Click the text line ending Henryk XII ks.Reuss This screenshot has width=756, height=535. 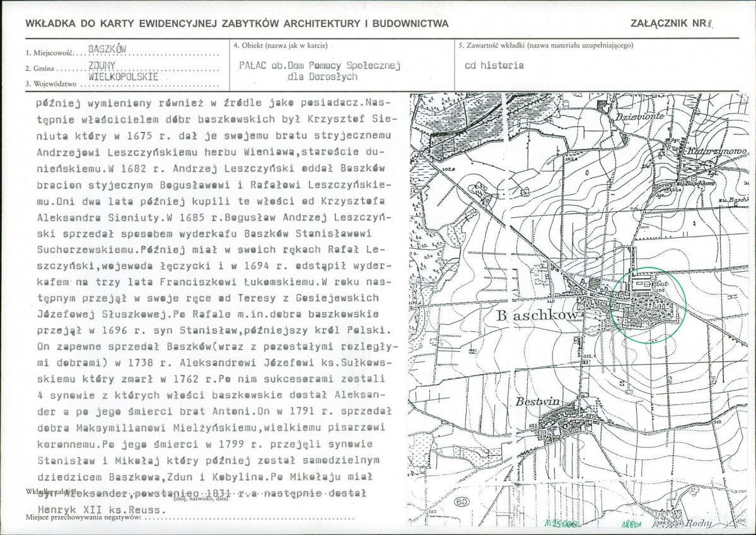coord(102,510)
